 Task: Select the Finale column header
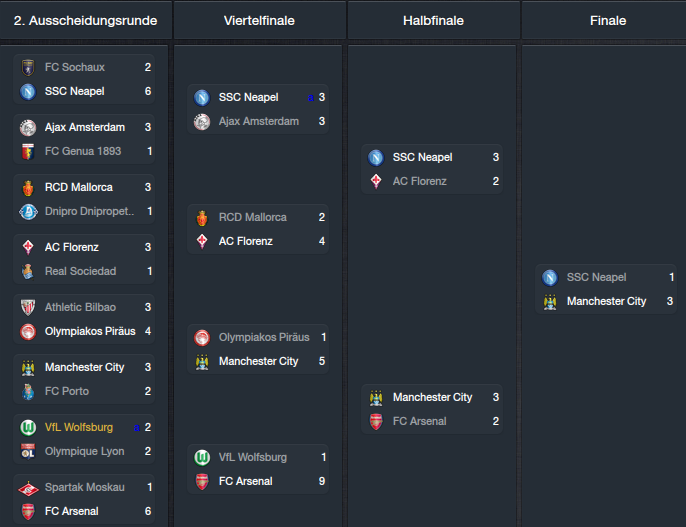click(x=608, y=21)
